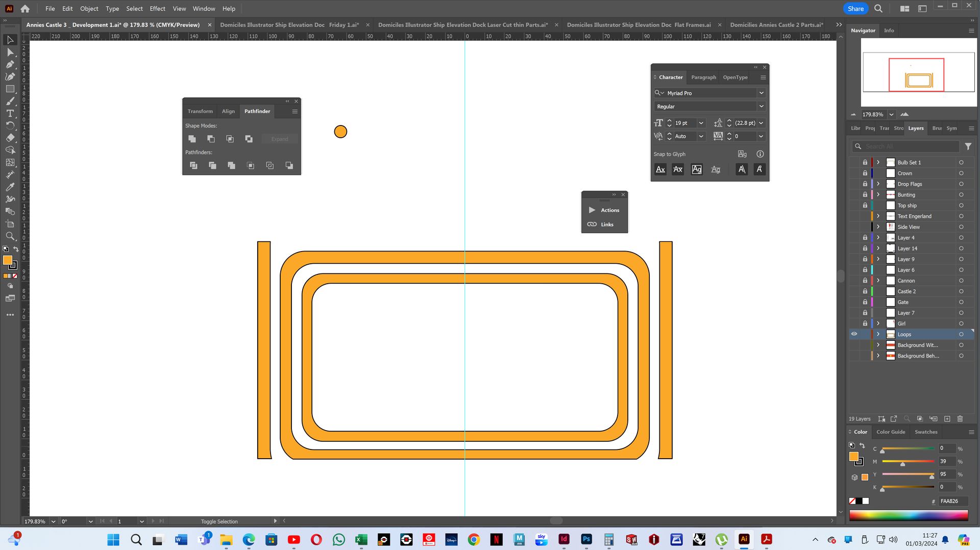The image size is (980, 550).
Task: Unlock the Crown layer
Action: click(865, 173)
